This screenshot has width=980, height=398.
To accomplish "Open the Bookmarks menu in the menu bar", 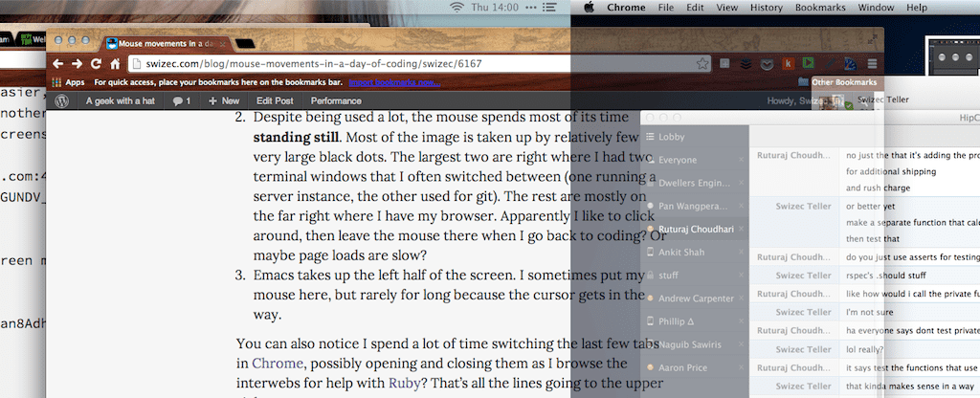I will coord(822,8).
